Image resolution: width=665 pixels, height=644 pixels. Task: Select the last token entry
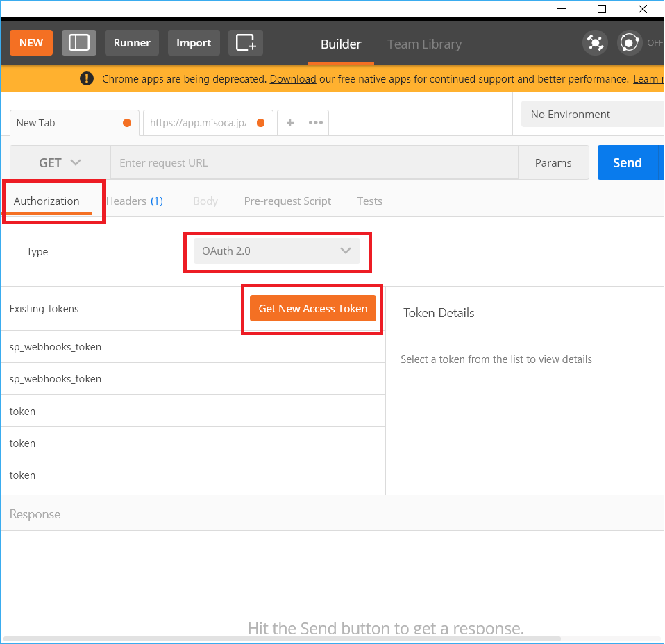(x=193, y=475)
